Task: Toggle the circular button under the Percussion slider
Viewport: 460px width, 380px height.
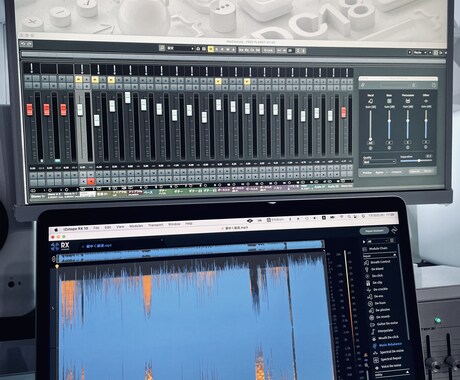Action: 407,148
